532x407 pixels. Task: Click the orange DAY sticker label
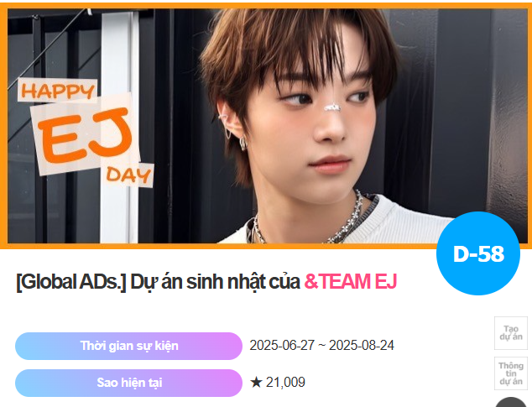point(128,175)
